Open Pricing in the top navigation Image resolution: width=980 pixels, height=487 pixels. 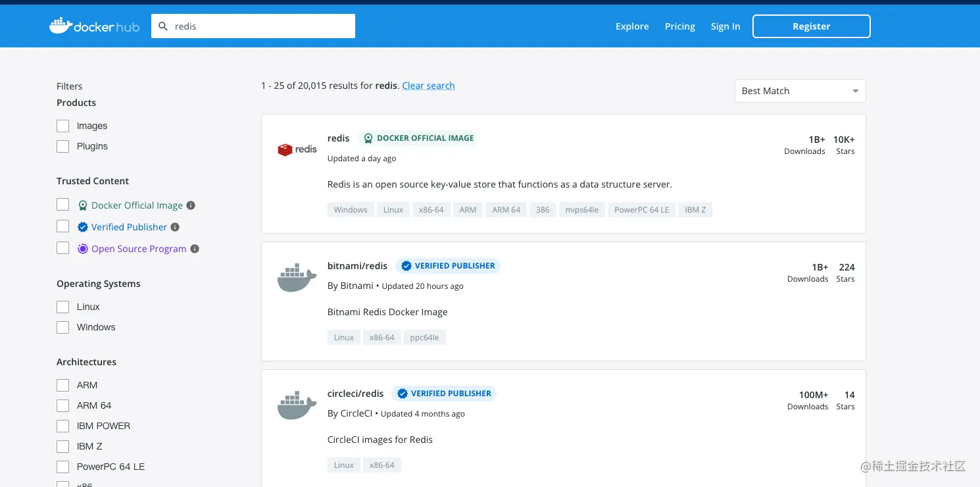[x=680, y=26]
